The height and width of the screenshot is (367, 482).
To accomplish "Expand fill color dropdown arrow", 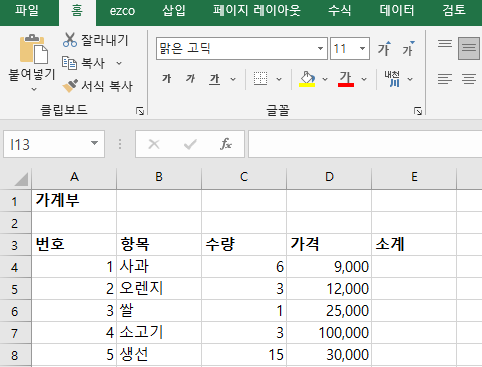I will click(x=325, y=79).
